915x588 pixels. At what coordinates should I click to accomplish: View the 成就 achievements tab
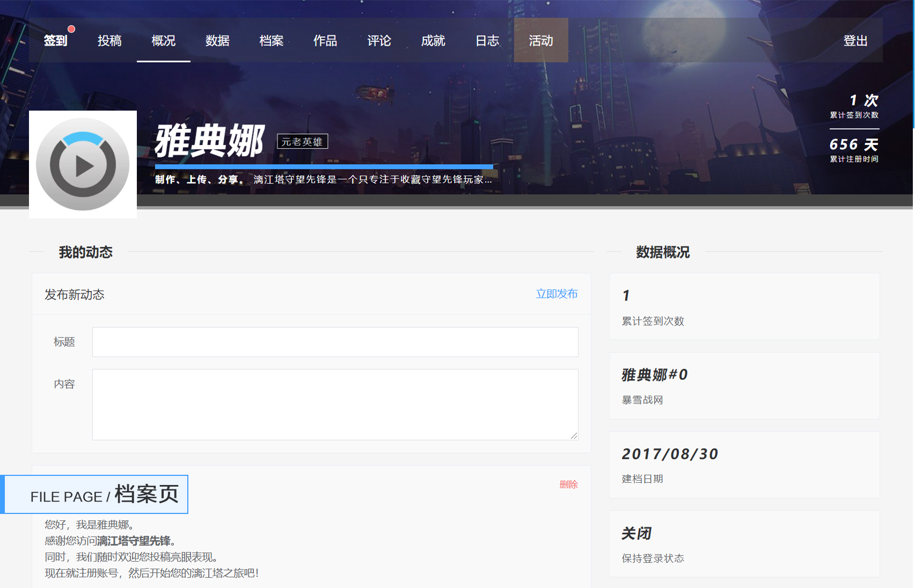pos(433,41)
